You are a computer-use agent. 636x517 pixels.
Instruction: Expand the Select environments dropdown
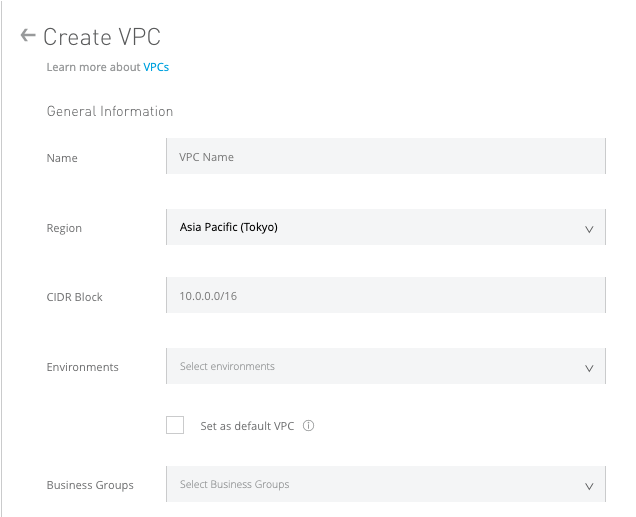click(385, 366)
